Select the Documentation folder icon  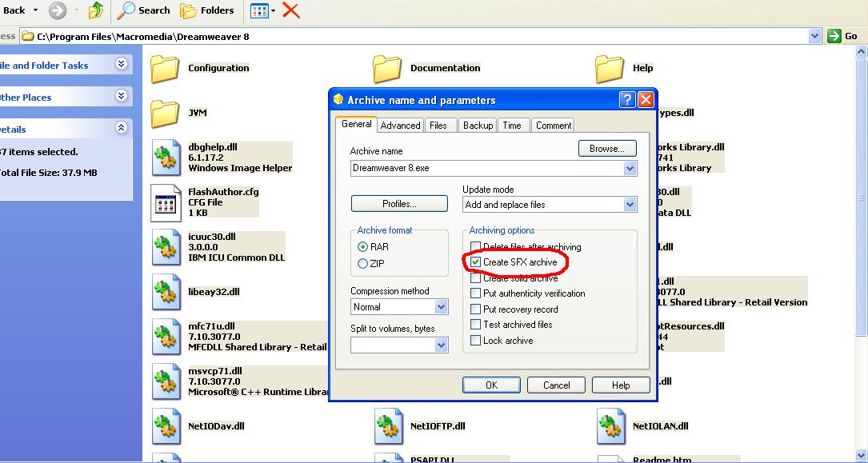387,69
